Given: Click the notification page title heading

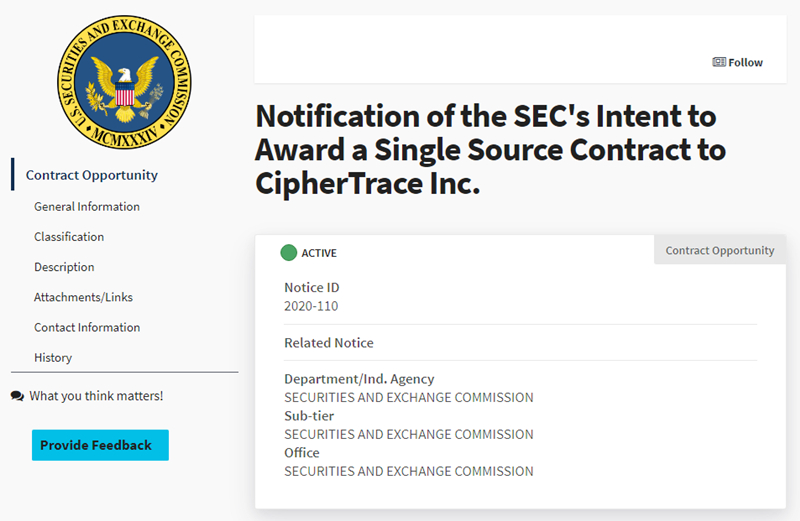Looking at the screenshot, I should click(490, 150).
